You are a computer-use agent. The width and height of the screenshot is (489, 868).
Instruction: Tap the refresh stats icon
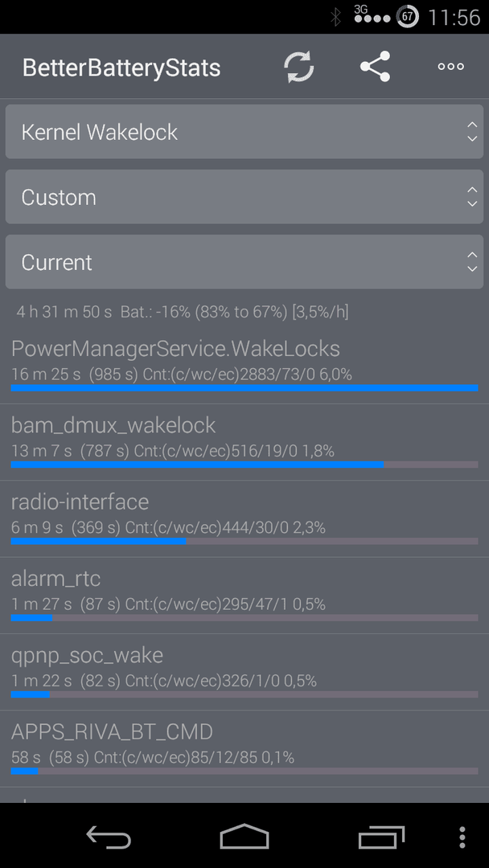click(x=299, y=67)
